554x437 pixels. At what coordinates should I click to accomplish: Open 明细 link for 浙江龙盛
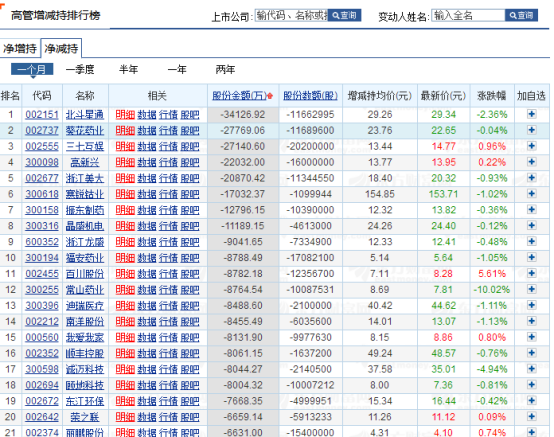[x=125, y=242]
